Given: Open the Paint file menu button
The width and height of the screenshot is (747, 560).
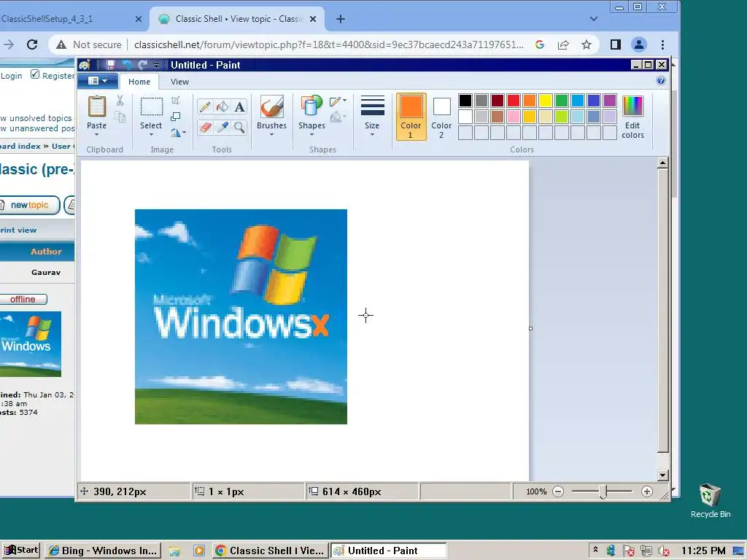Looking at the screenshot, I should [x=98, y=81].
